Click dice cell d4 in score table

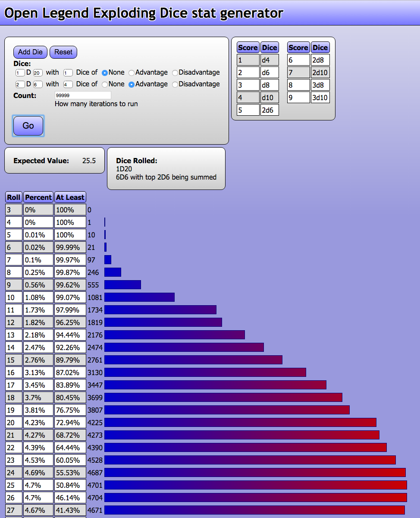pyautogui.click(x=270, y=60)
